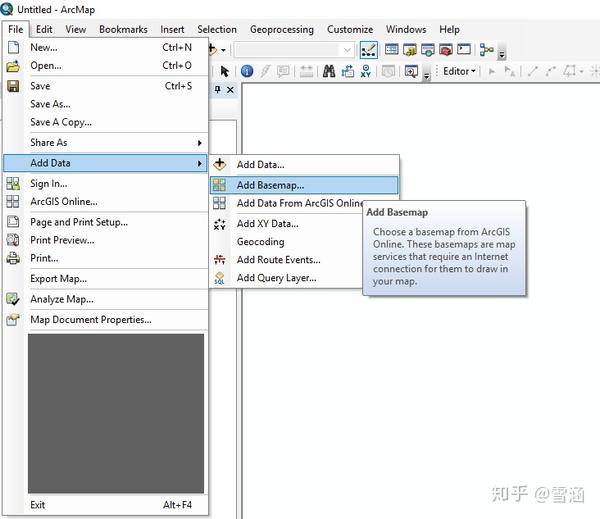Screen dimensions: 600x519
Task: Click the Find Route tool icon
Action: coord(347,71)
